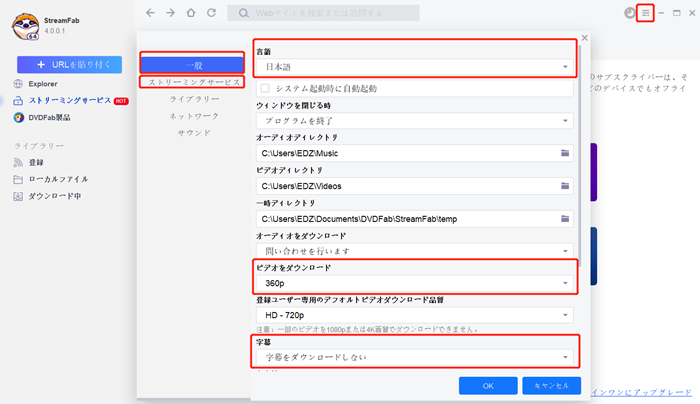Browse folder for オーディオディレクトリ
Screen dimensions: 700x404
[x=565, y=153]
